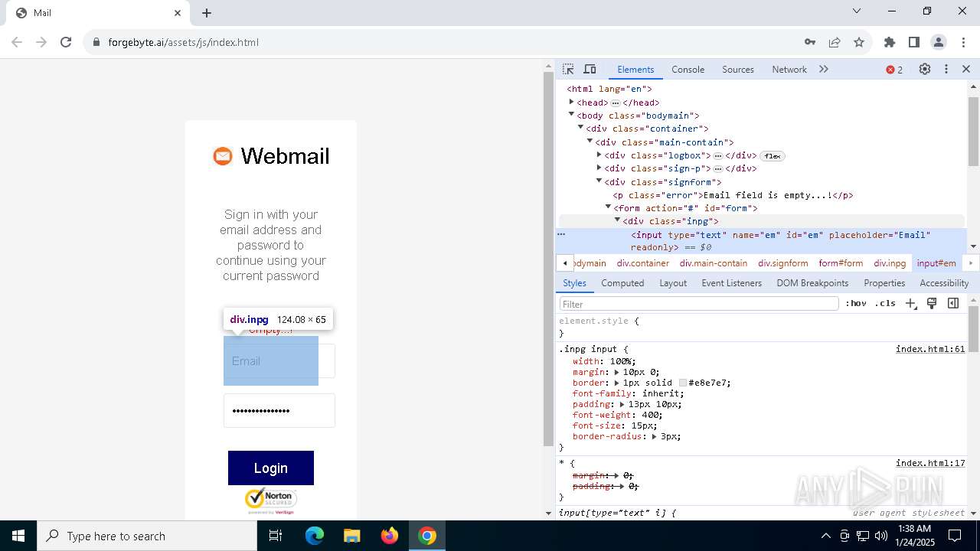Viewport: 980px width, 551px height.
Task: Open Chrome profile avatar
Action: (x=939, y=42)
